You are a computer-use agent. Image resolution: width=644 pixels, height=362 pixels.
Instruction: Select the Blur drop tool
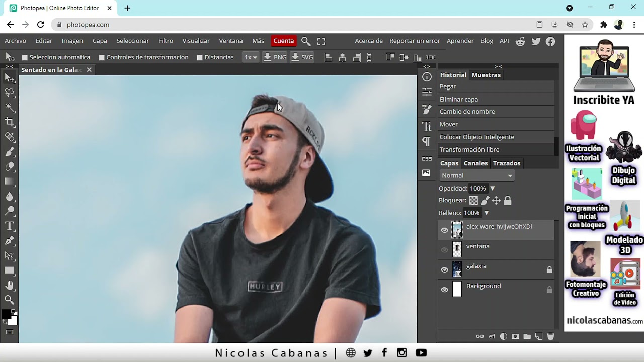coord(10,197)
